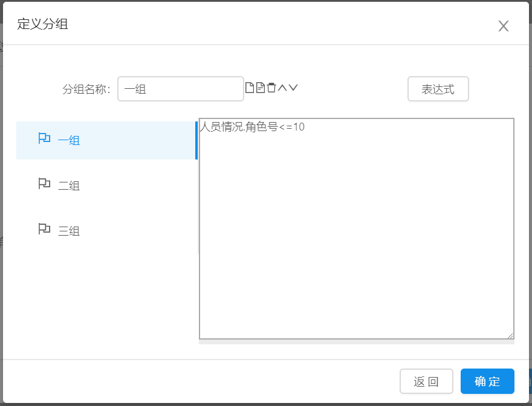Click the blank page new group icon
The image size is (532, 406).
tap(249, 88)
